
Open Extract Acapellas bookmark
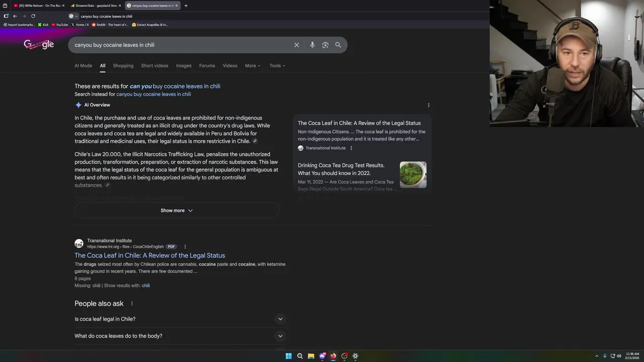pos(150,25)
